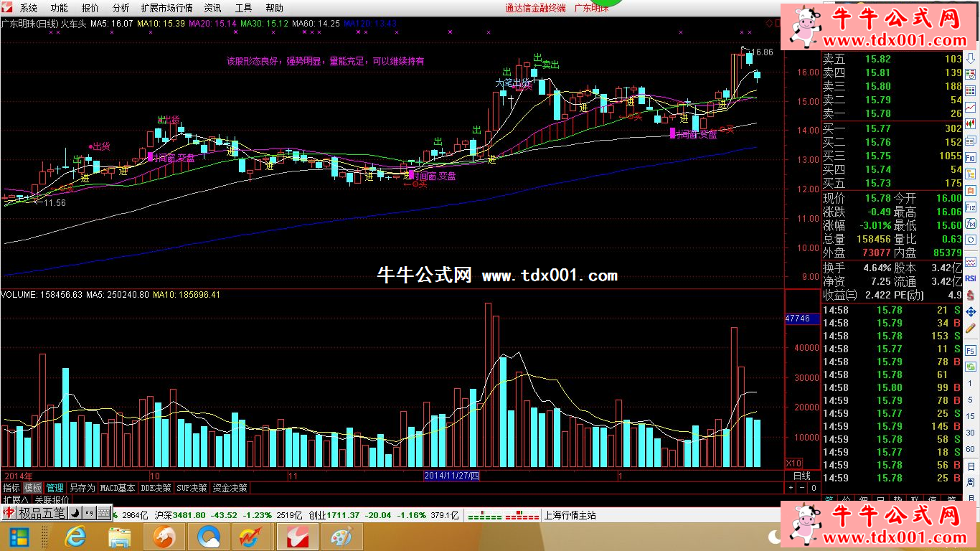Open Paint from the Windows taskbar
The height and width of the screenshot is (551, 980).
(341, 536)
